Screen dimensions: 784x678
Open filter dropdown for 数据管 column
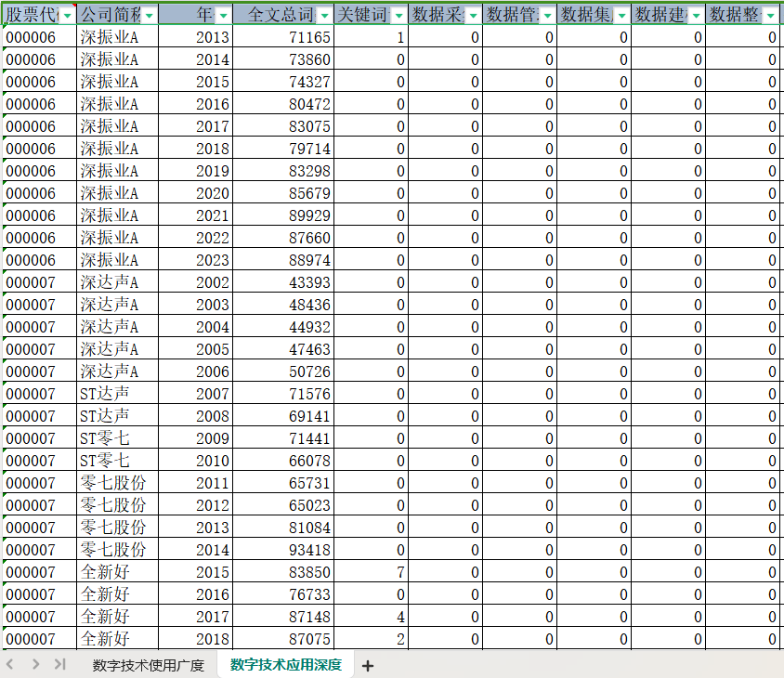click(547, 16)
